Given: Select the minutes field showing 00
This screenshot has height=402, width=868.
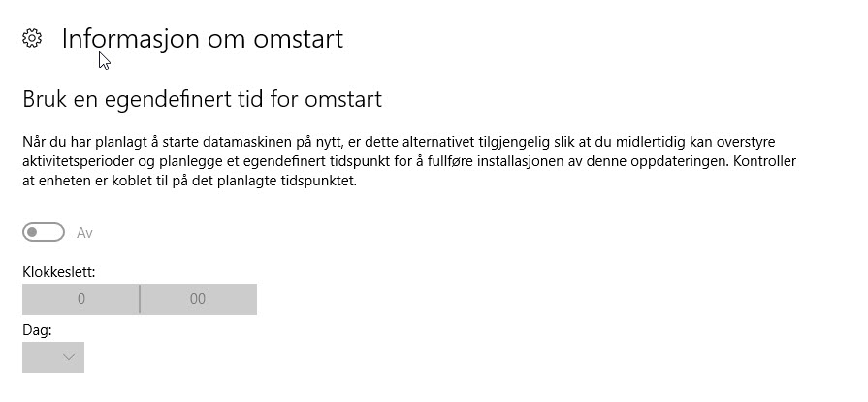Looking at the screenshot, I should coord(198,299).
